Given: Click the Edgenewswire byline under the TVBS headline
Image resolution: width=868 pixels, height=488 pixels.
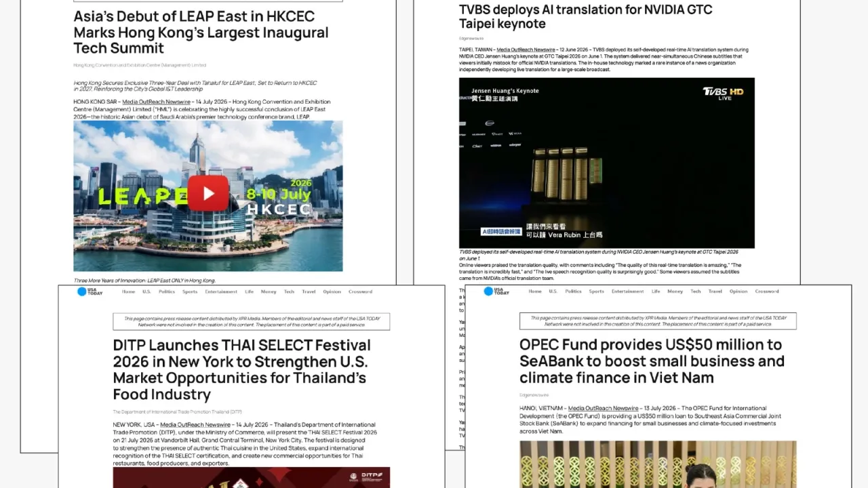Looking at the screenshot, I should (471, 39).
